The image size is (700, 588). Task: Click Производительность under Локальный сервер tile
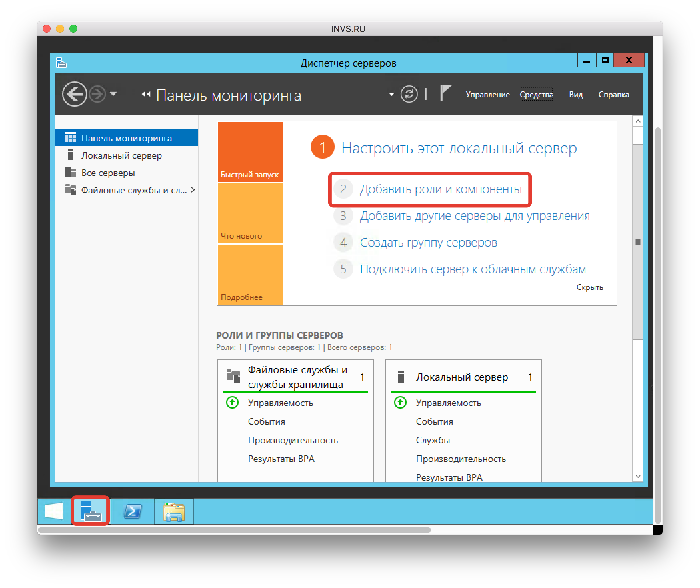[461, 459]
